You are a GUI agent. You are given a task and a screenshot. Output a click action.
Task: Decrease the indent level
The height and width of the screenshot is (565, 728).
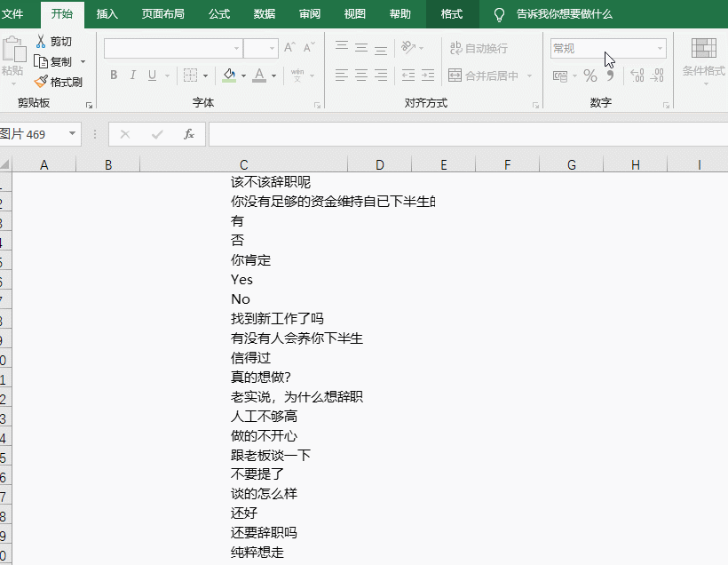coord(408,75)
